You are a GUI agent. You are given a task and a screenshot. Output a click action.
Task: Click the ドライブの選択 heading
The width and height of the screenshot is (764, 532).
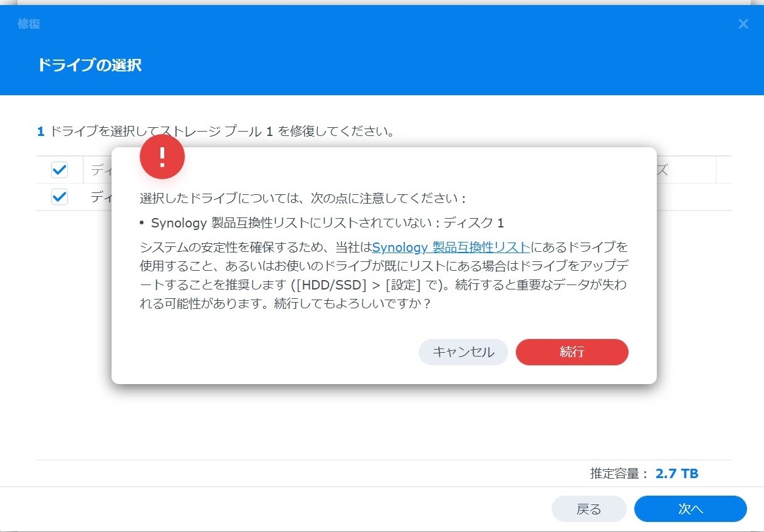coord(90,65)
